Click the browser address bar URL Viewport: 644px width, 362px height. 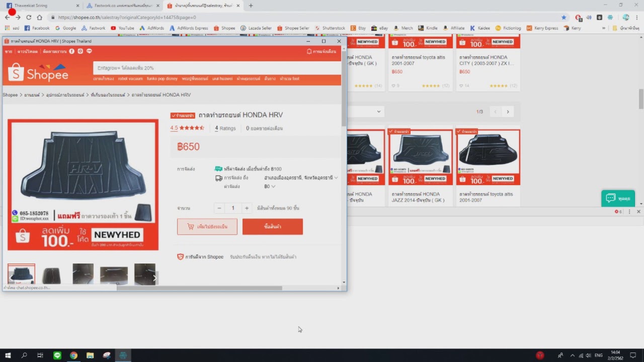[127, 17]
